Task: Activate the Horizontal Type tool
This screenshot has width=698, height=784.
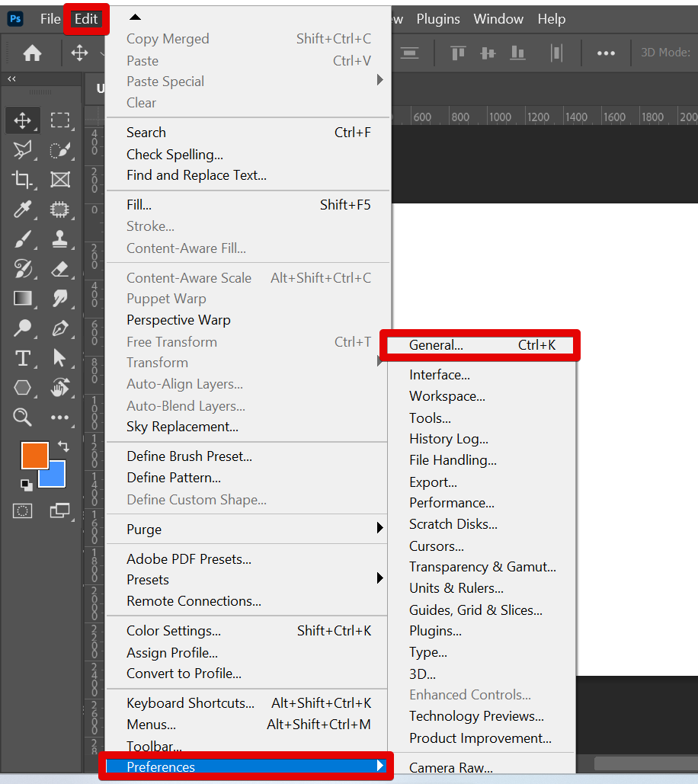Action: click(x=23, y=358)
